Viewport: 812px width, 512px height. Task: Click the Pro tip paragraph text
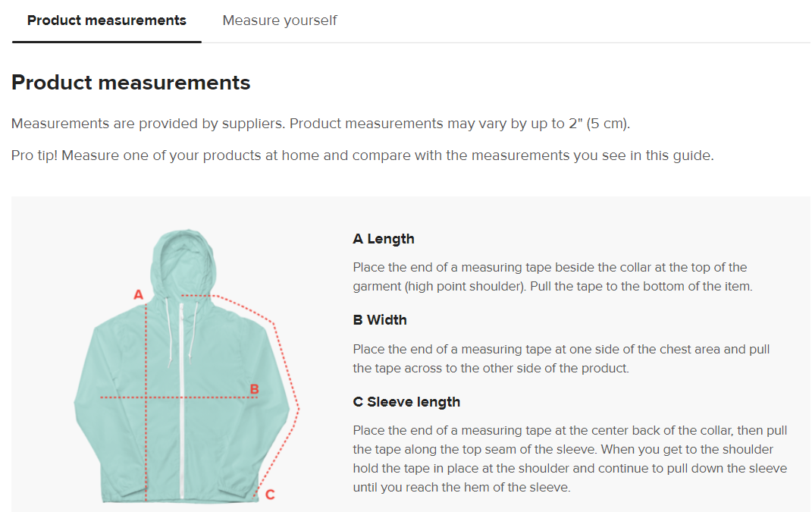pyautogui.click(x=362, y=155)
